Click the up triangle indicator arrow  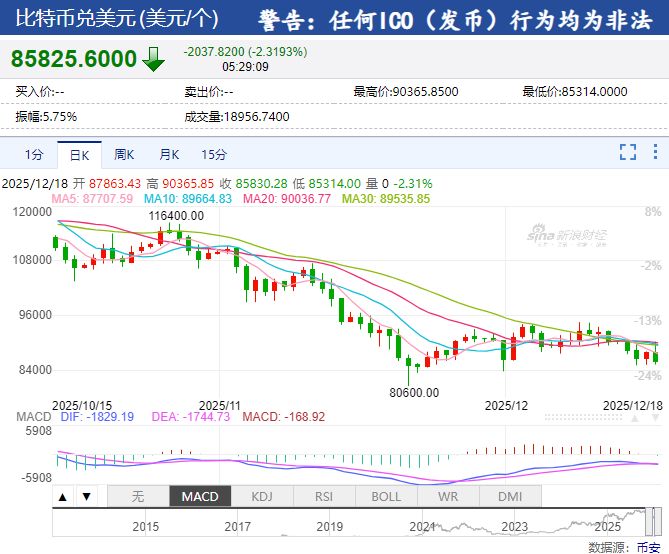tap(63, 496)
